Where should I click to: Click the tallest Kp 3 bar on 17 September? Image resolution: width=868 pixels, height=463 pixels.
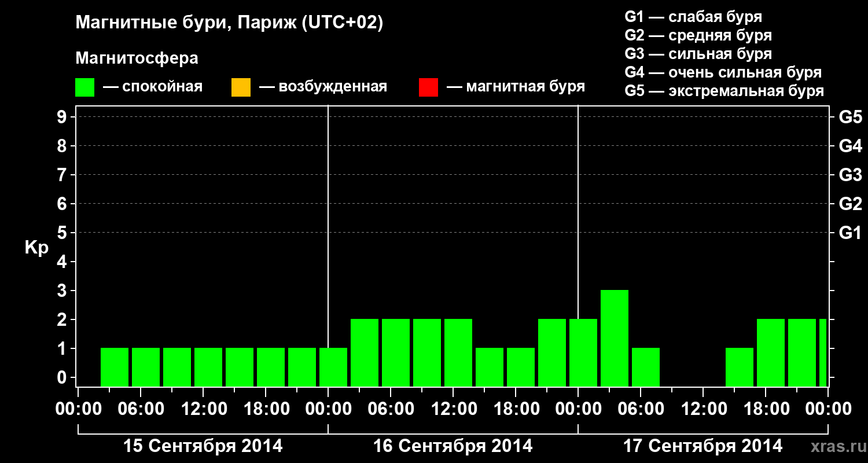pyautogui.click(x=615, y=338)
